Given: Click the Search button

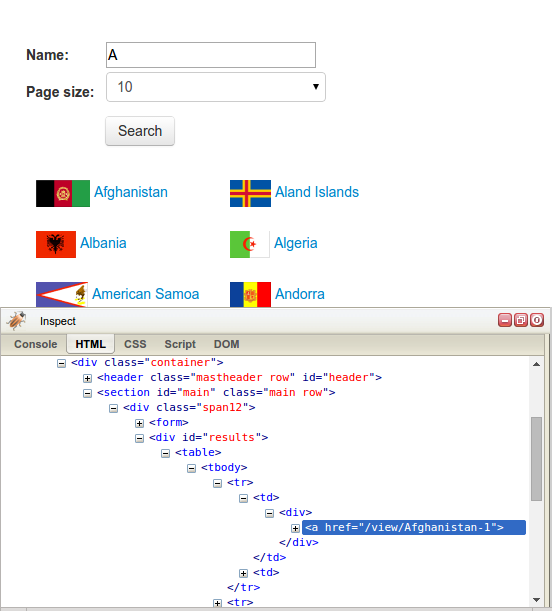Looking at the screenshot, I should 140,131.
